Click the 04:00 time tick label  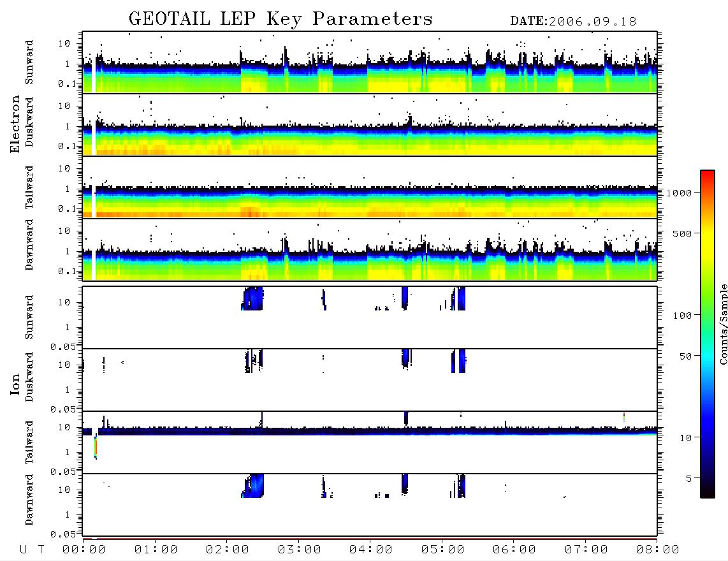tap(371, 550)
